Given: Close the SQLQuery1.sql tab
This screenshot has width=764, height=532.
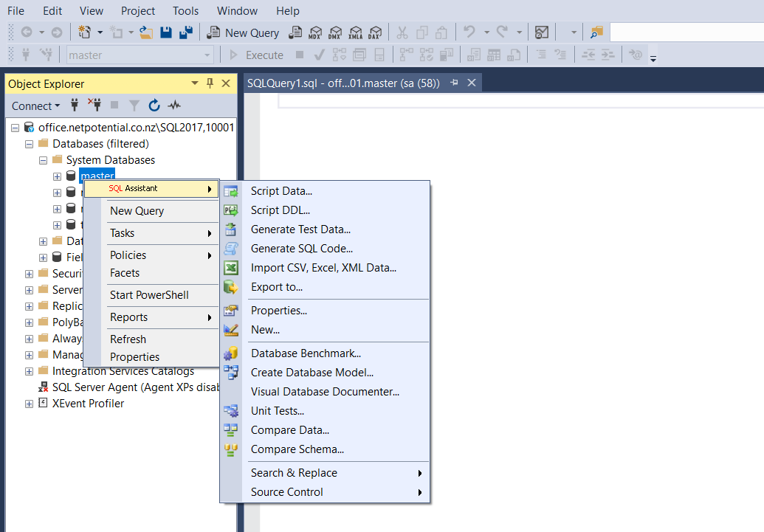Looking at the screenshot, I should 472,83.
